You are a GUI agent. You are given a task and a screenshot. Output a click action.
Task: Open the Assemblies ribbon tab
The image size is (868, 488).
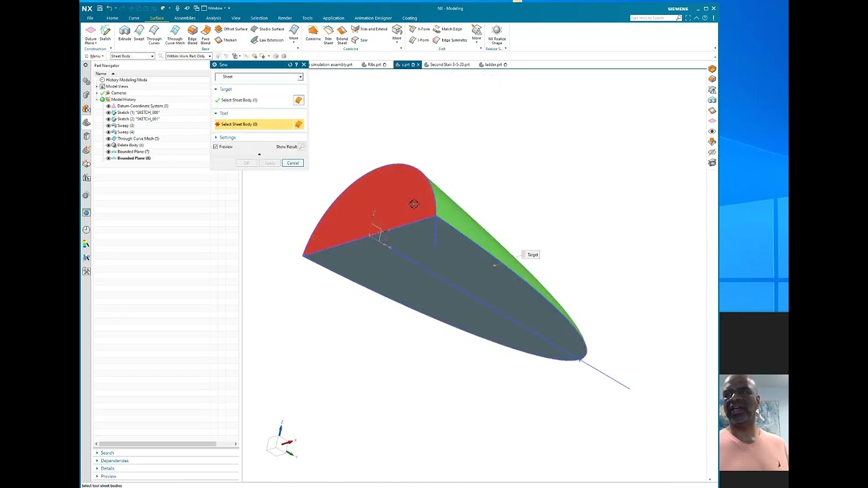click(x=184, y=18)
